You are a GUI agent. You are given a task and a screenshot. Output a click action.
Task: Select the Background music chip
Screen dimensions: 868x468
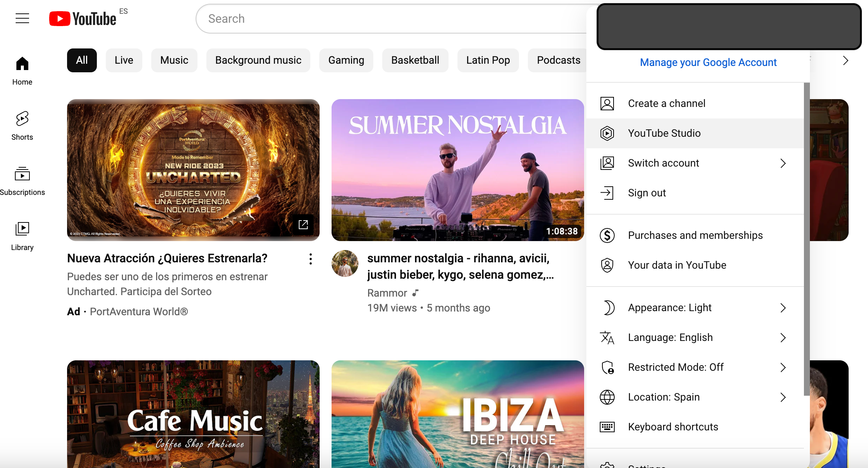click(x=258, y=60)
